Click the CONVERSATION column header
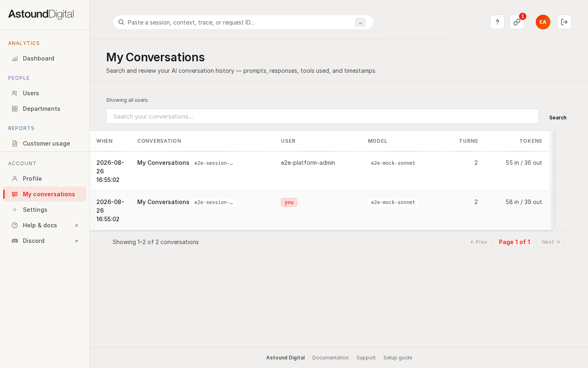This screenshot has height=368, width=588. click(159, 141)
